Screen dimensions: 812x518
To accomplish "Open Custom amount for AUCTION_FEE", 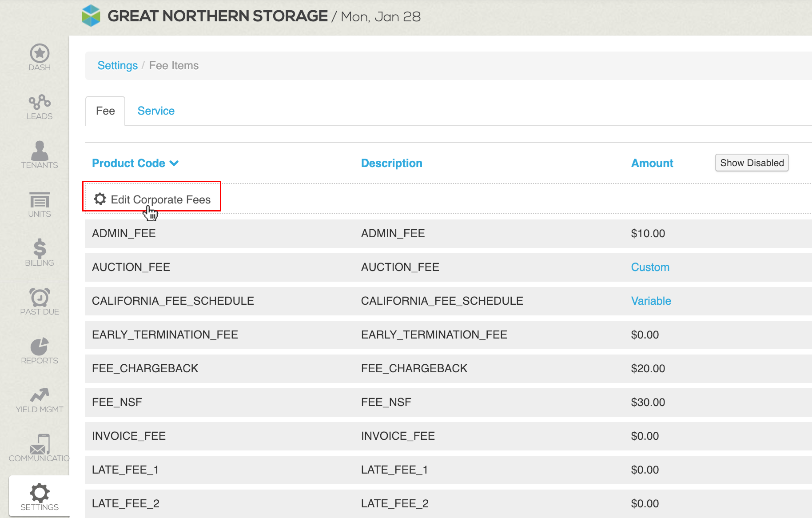I will [650, 267].
